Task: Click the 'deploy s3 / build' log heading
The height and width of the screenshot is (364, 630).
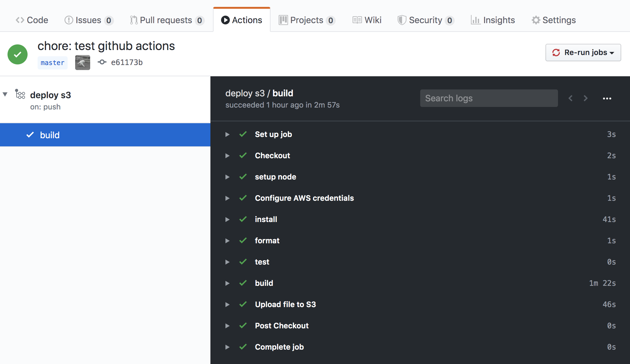Action: tap(259, 93)
